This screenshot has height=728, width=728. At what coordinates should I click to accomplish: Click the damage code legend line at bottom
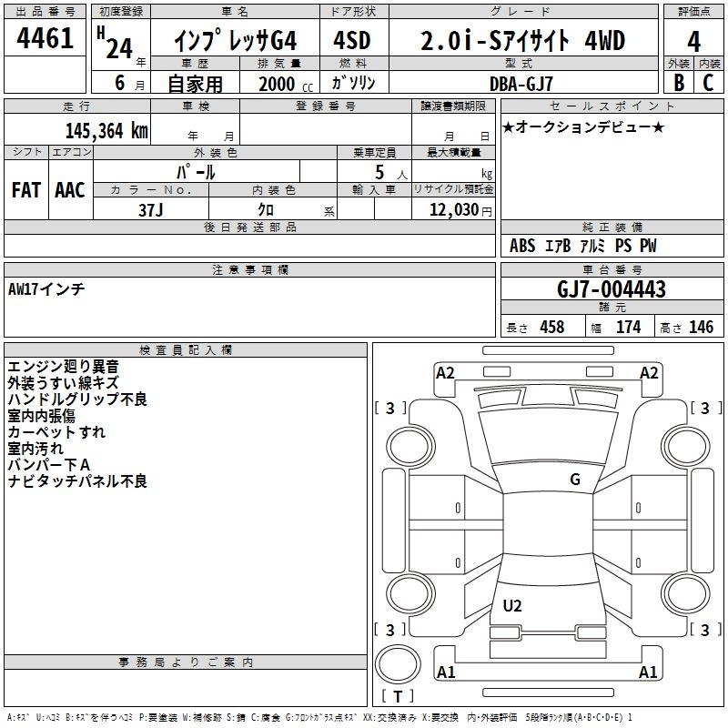(319, 717)
